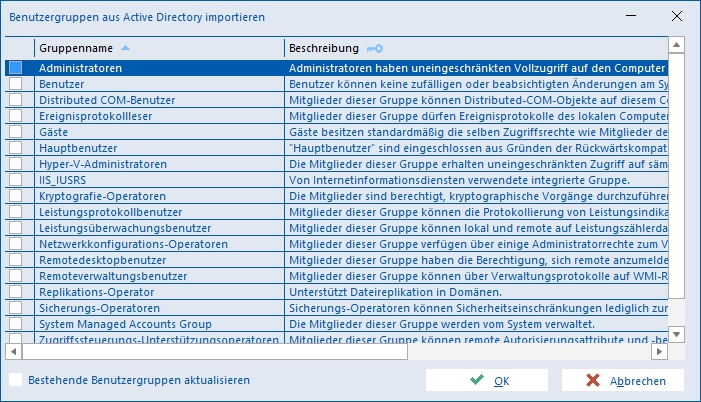Enable the Remotedesktopbenutzer checkbox
The width and height of the screenshot is (701, 402).
pyautogui.click(x=16, y=260)
